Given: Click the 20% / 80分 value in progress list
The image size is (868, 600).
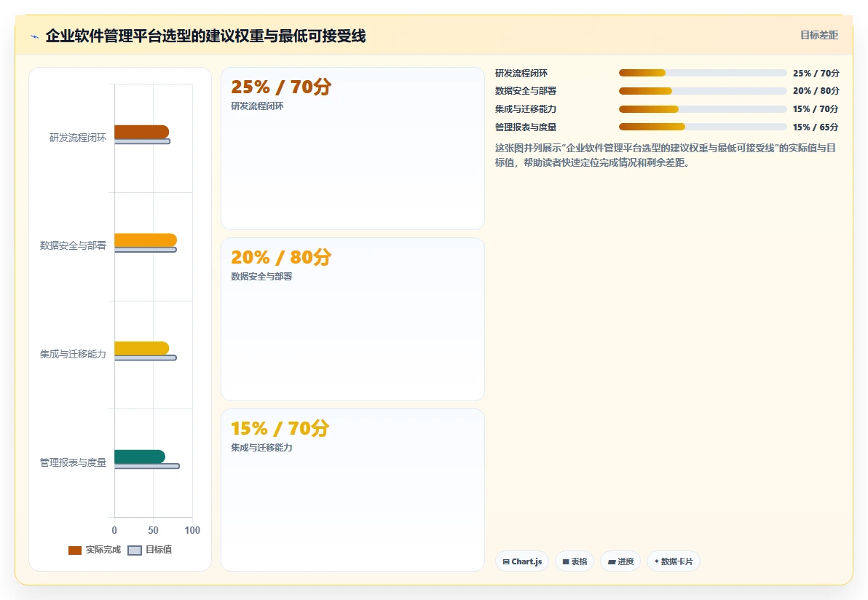Looking at the screenshot, I should (x=816, y=91).
